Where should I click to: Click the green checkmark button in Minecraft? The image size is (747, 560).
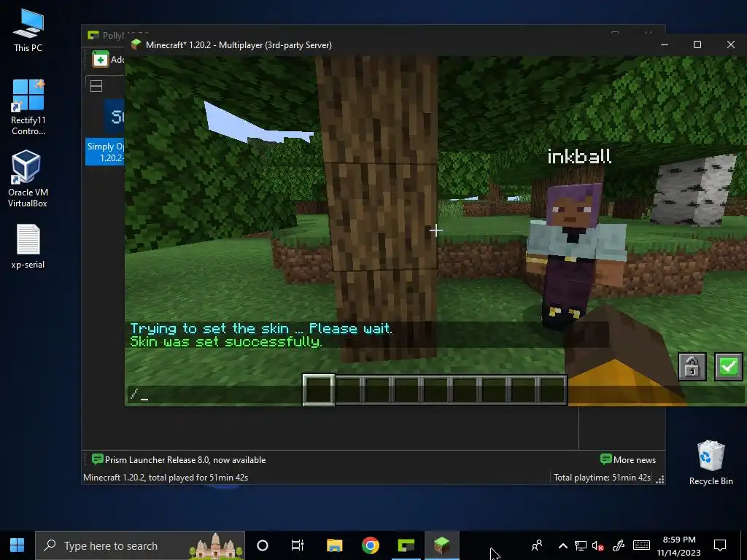(729, 366)
